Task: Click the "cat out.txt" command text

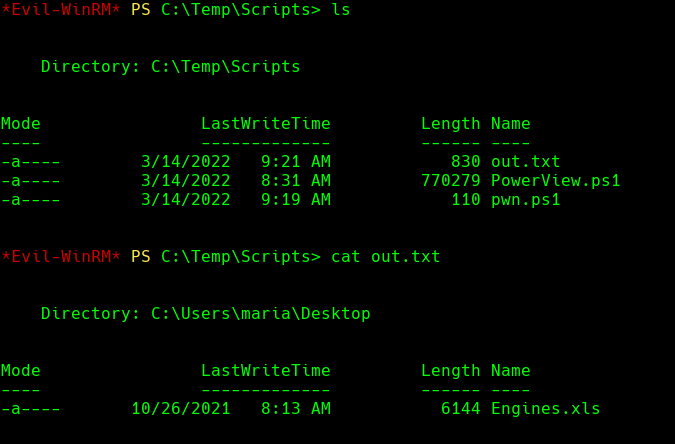Action: 385,257
